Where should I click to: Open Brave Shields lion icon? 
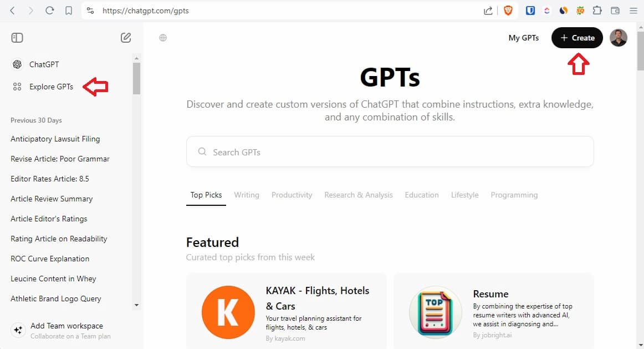point(508,11)
